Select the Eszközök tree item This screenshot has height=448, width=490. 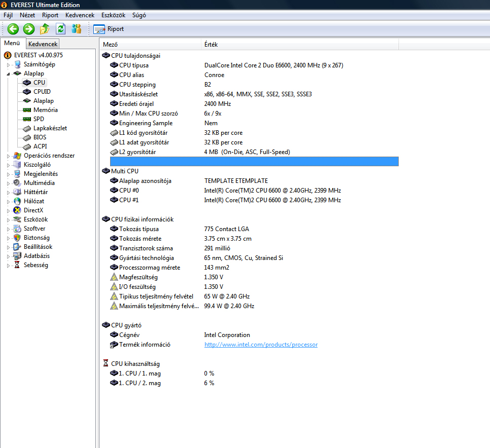[36, 219]
